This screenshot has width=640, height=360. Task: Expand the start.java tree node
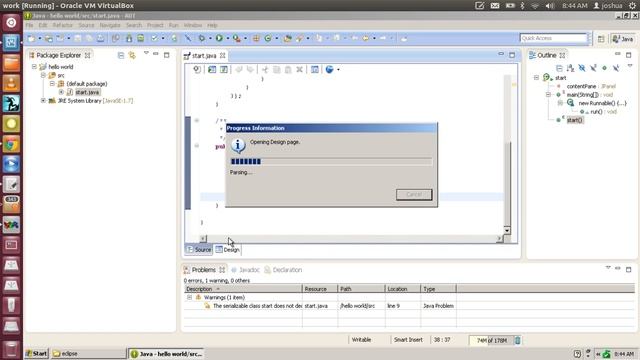tap(61, 92)
